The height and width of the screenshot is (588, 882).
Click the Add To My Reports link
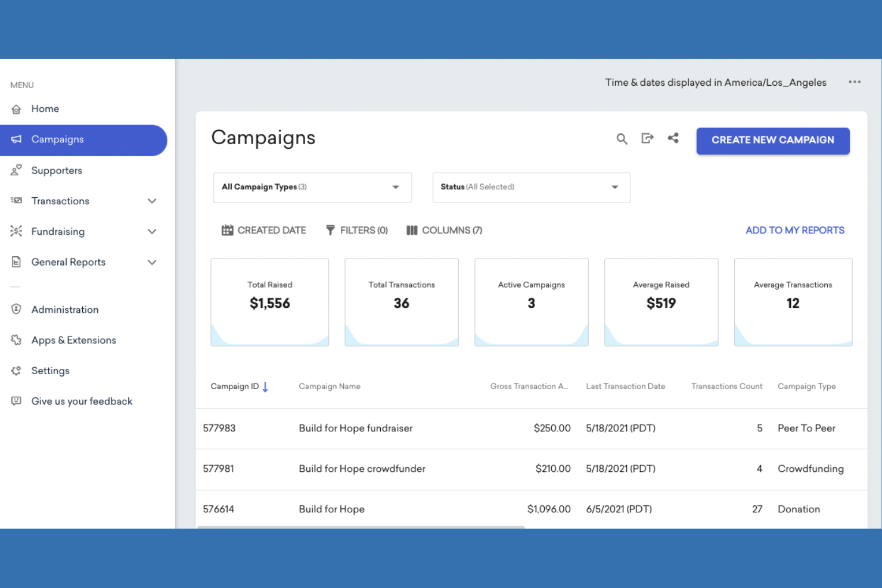[794, 230]
